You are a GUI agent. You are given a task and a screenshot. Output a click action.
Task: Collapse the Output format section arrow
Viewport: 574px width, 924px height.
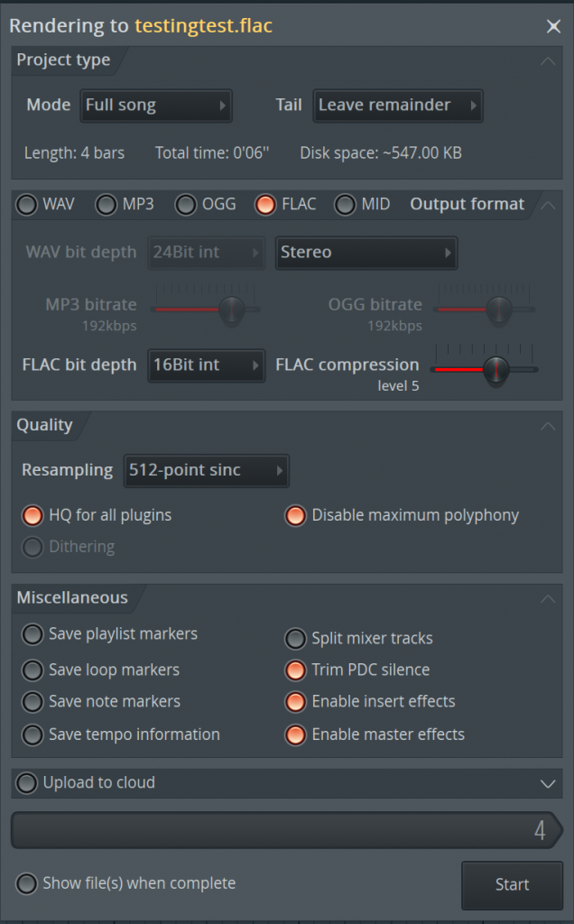tap(547, 204)
